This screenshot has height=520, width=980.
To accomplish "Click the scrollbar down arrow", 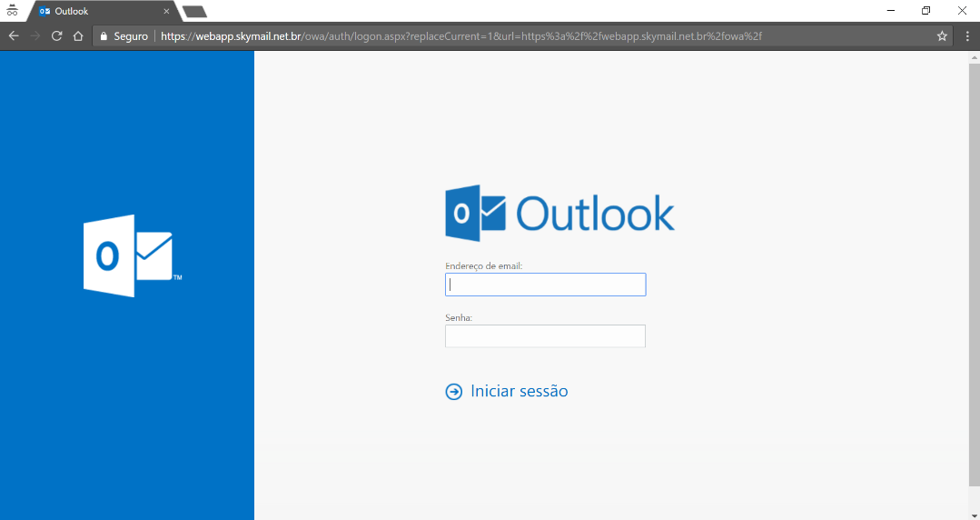I will (974, 514).
